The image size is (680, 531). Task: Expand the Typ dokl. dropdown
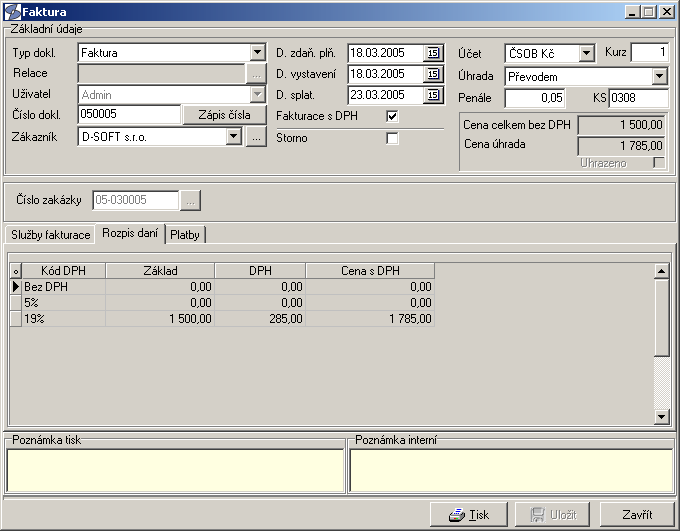(x=257, y=52)
